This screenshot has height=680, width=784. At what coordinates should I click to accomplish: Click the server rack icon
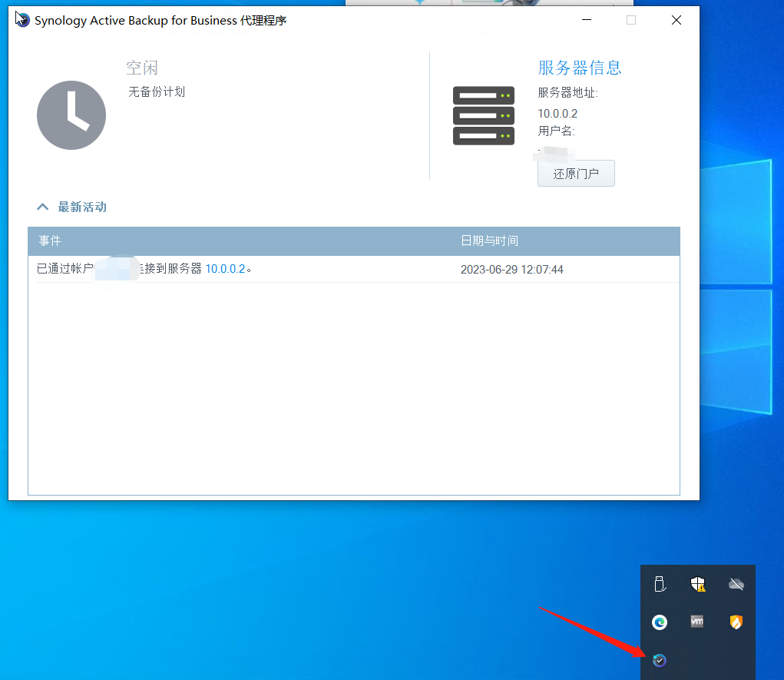tap(484, 115)
